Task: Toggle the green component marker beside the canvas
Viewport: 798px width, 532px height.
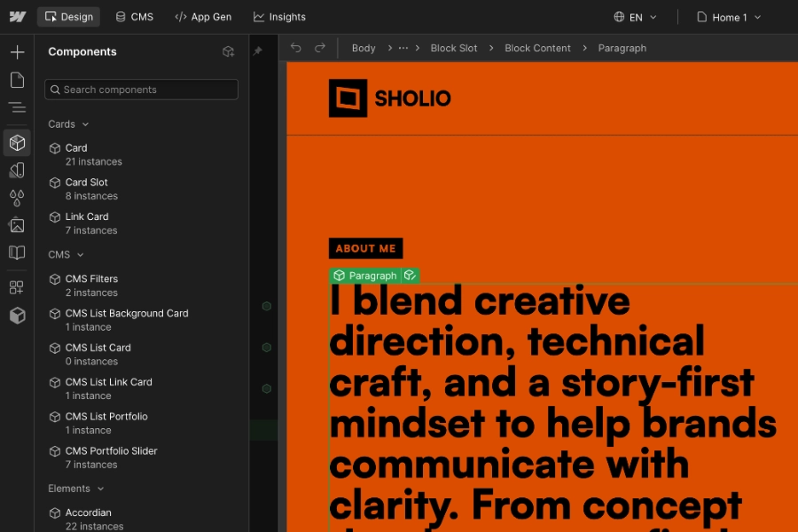Action: click(267, 306)
